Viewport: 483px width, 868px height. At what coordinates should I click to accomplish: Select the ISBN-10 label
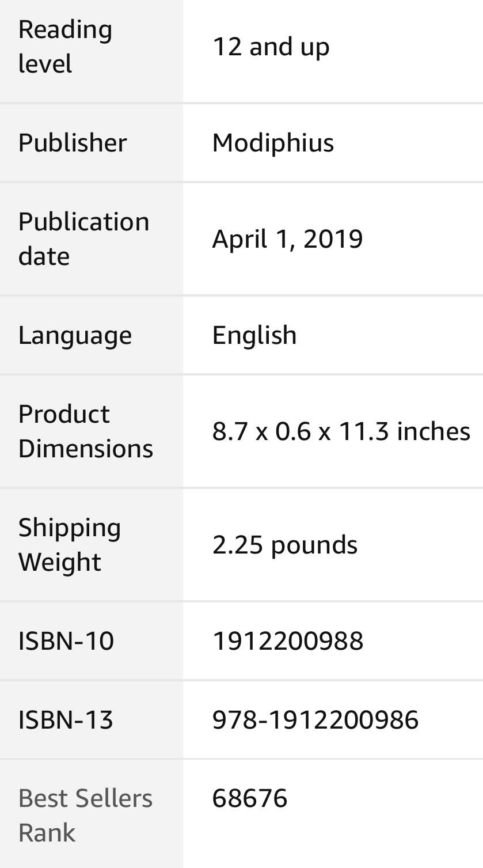(x=66, y=641)
